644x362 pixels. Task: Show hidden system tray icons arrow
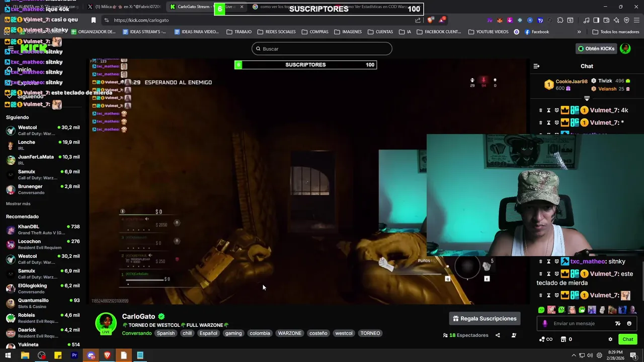point(574,355)
